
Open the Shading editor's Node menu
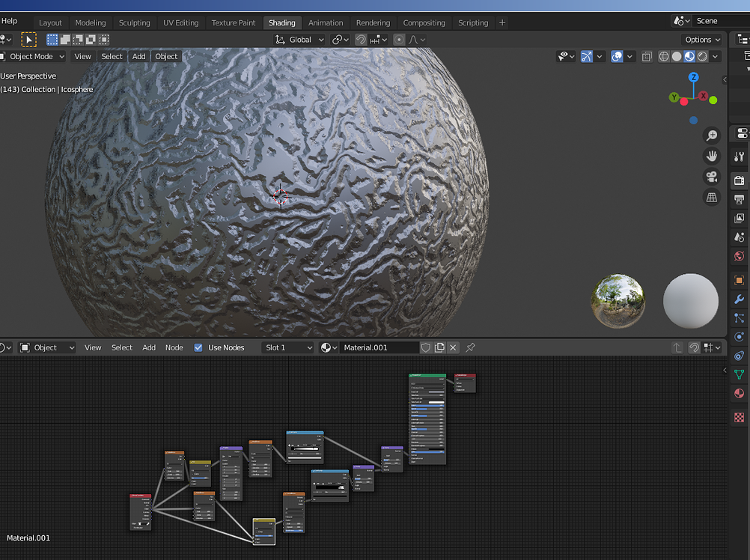pos(174,347)
